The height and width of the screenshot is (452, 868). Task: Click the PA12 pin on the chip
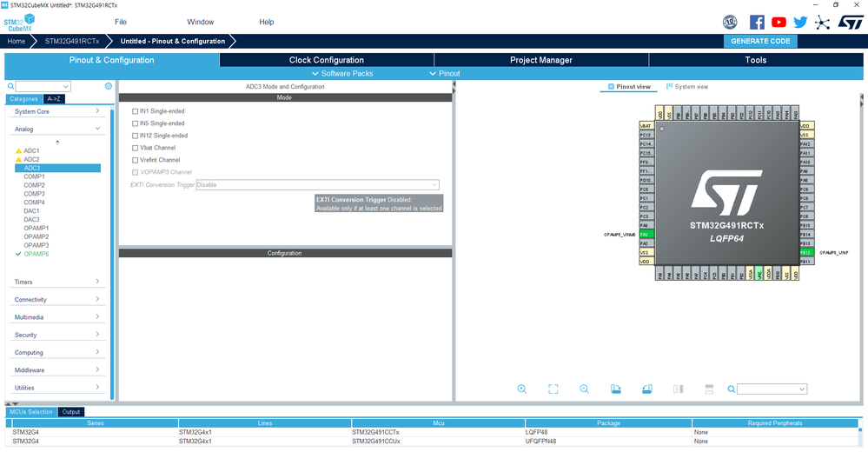tap(806, 144)
